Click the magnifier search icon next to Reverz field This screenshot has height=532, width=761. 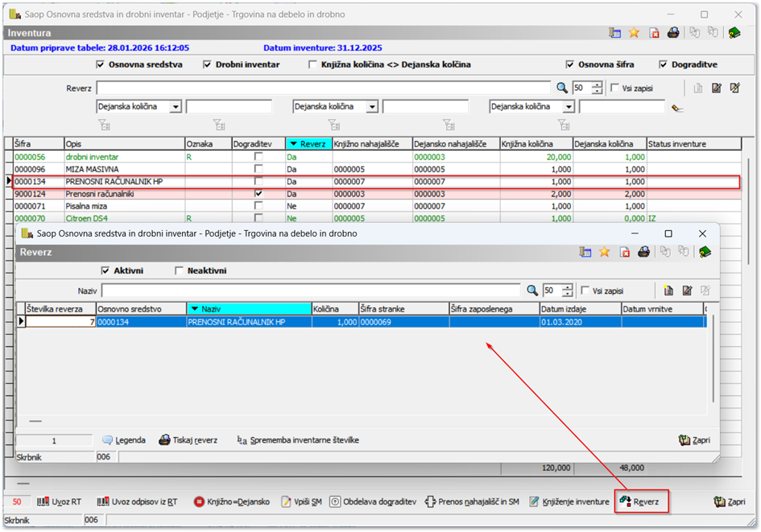562,88
